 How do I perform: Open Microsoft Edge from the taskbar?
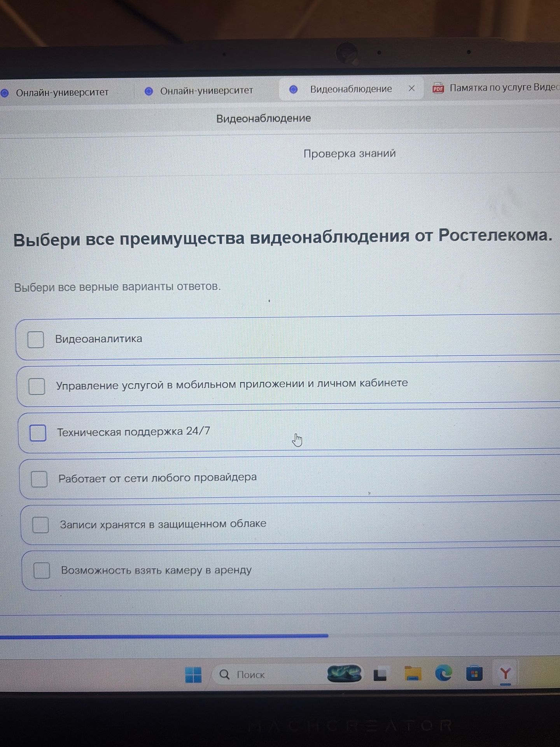(x=443, y=673)
